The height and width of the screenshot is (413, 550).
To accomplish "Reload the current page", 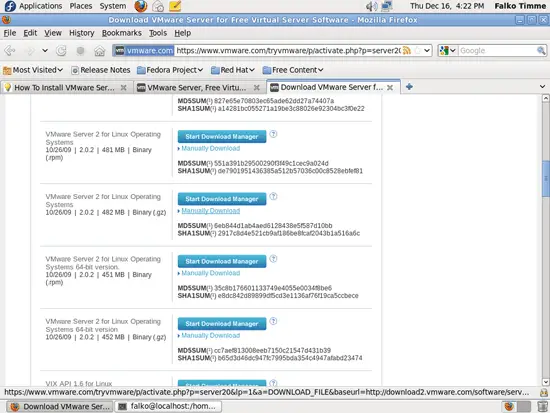I will pos(61,51).
